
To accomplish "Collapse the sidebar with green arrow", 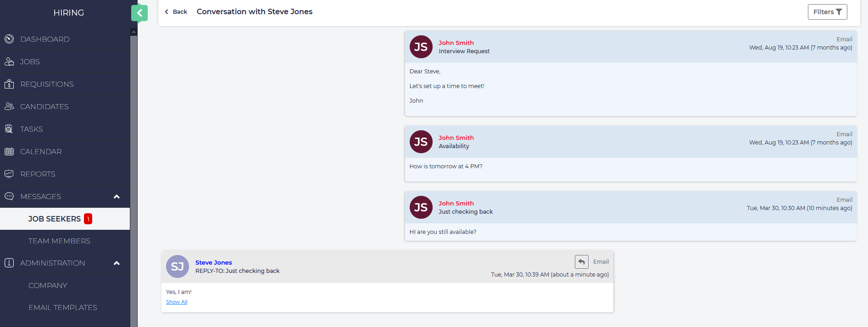I will [x=139, y=13].
